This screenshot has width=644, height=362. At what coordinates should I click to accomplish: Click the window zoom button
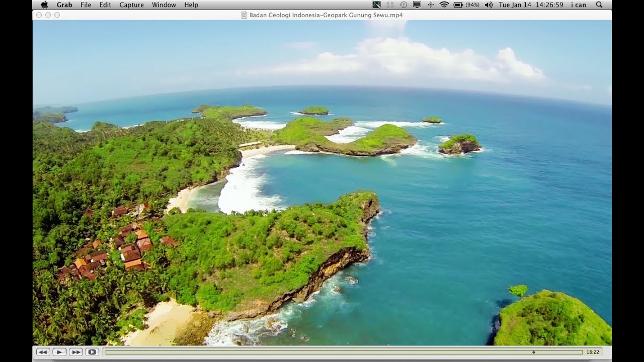pyautogui.click(x=57, y=15)
